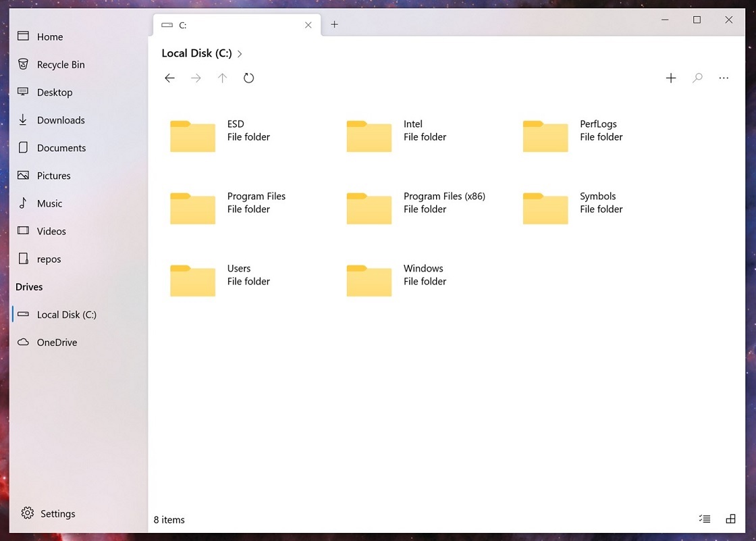
Task: Open a new tab with the tab-bar plus
Action: click(x=334, y=24)
